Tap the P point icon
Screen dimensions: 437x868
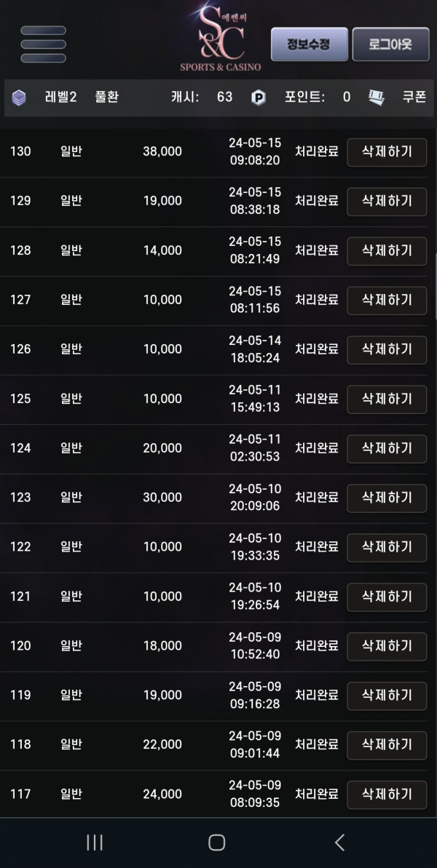coord(258,98)
